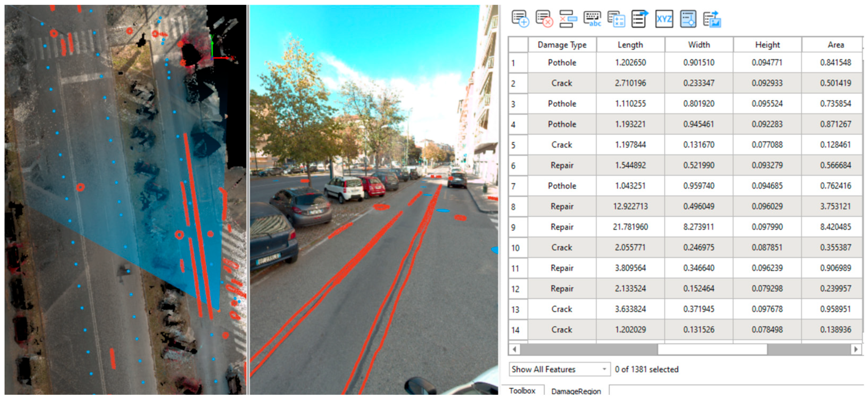Switch to the Toolbox tab
868x400 pixels.
pos(522,391)
